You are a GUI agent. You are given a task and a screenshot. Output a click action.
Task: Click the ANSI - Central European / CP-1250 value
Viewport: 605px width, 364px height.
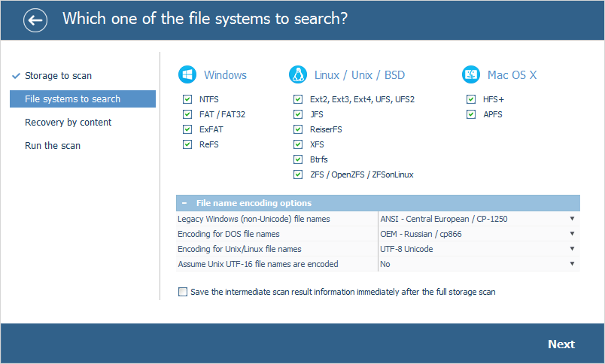(444, 219)
